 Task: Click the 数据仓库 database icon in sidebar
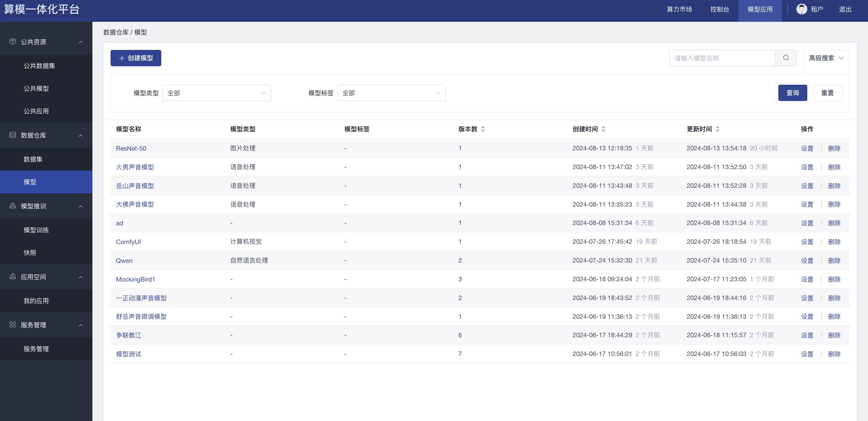point(12,135)
